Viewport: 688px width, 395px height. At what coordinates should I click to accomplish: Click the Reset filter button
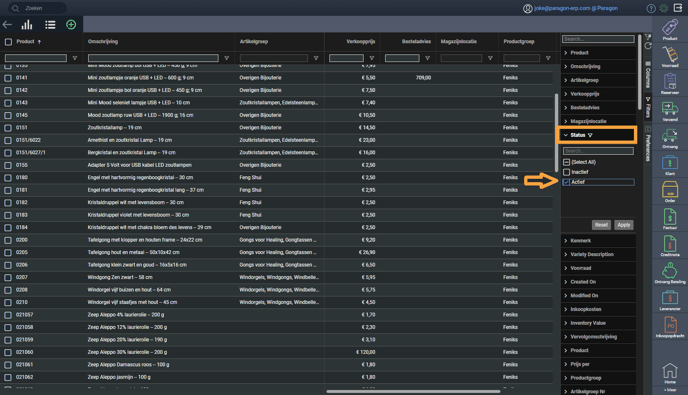click(601, 225)
